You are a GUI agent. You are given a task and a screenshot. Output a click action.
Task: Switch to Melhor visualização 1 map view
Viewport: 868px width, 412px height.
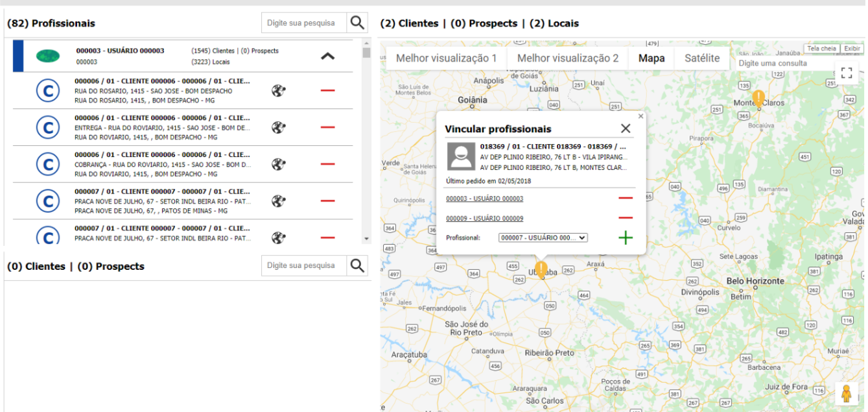(x=446, y=58)
